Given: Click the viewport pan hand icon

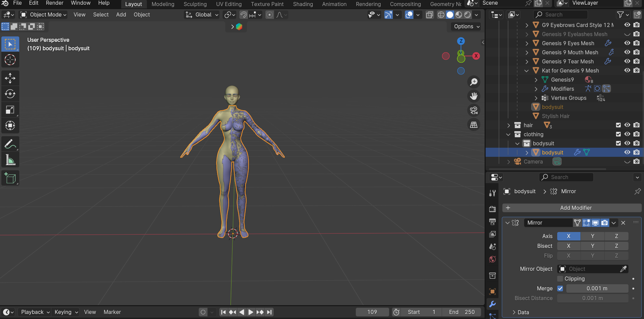Looking at the screenshot, I should [474, 96].
